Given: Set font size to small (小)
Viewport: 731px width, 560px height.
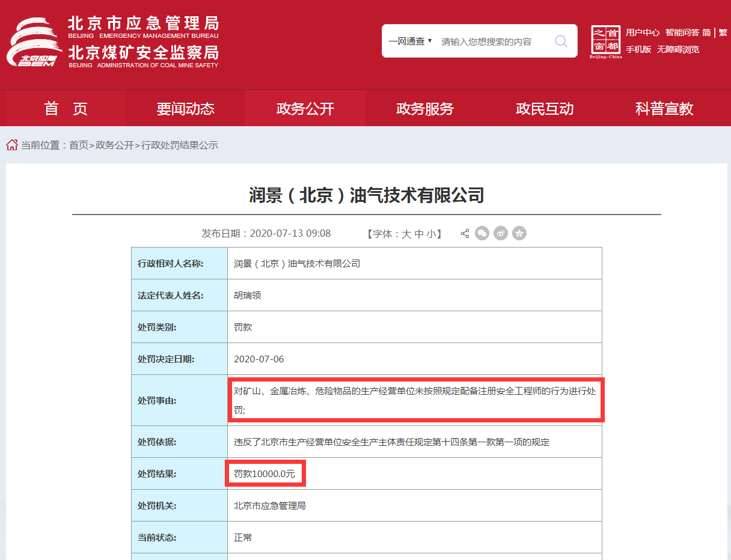Looking at the screenshot, I should [432, 234].
